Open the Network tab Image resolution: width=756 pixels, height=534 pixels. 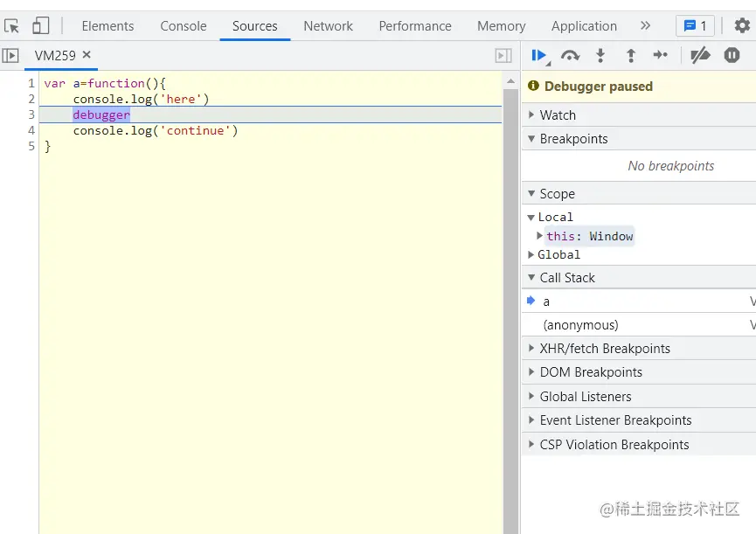click(x=328, y=26)
